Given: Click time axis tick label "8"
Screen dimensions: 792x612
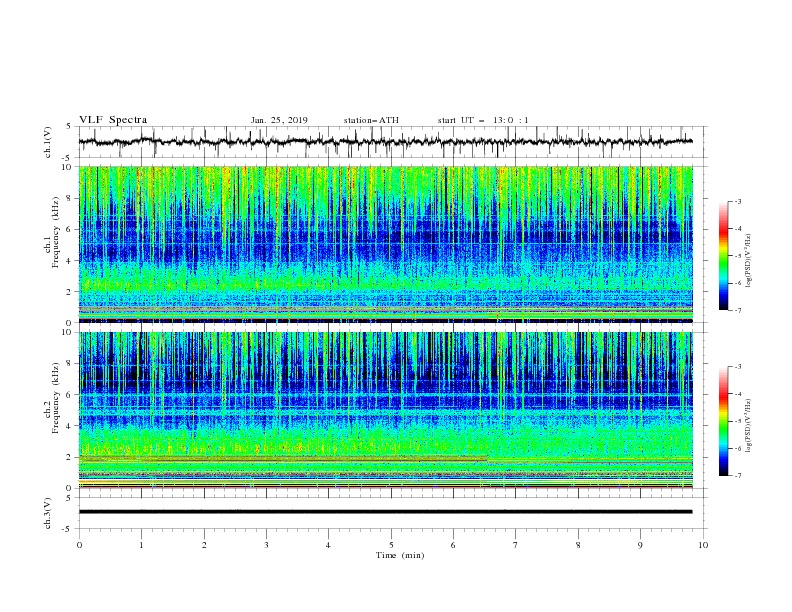Looking at the screenshot, I should tap(578, 545).
